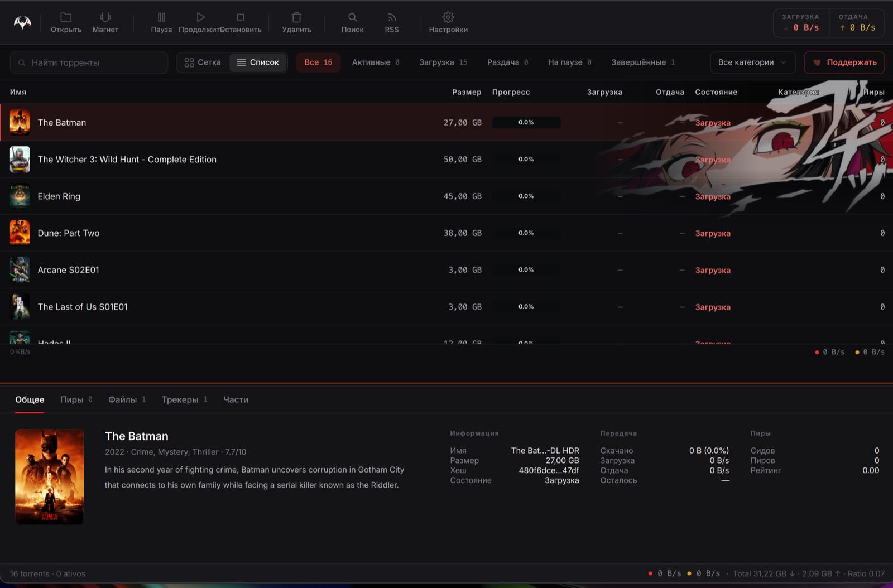
Task: Open the Трекеры details tab
Action: [185, 399]
